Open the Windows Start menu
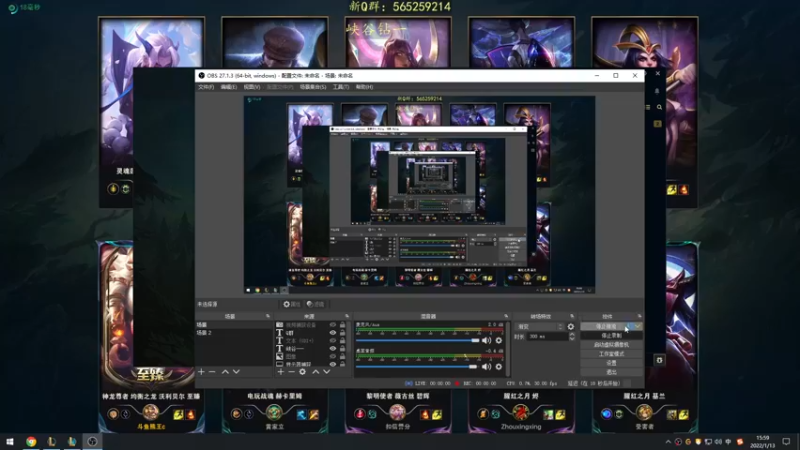The image size is (800, 450). click(10, 441)
